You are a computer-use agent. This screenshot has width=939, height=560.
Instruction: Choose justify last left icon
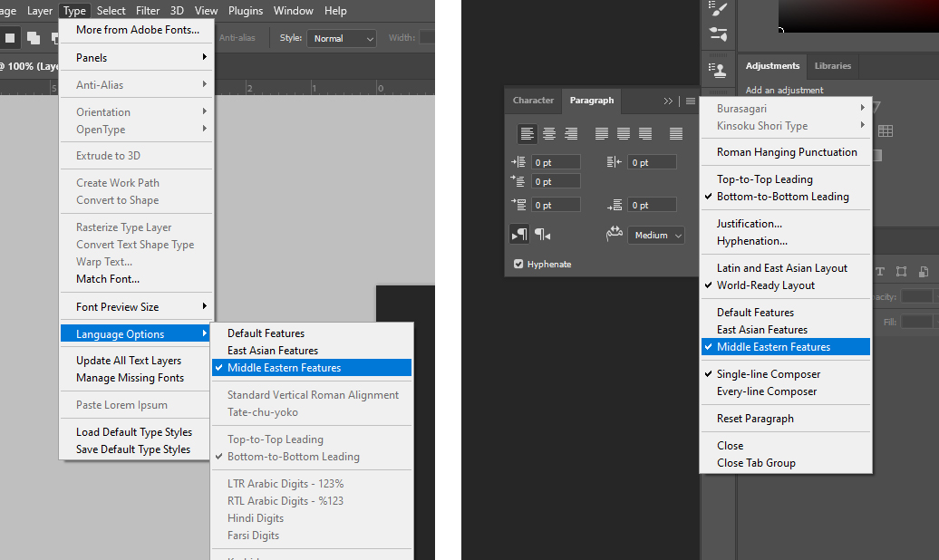pyautogui.click(x=602, y=133)
